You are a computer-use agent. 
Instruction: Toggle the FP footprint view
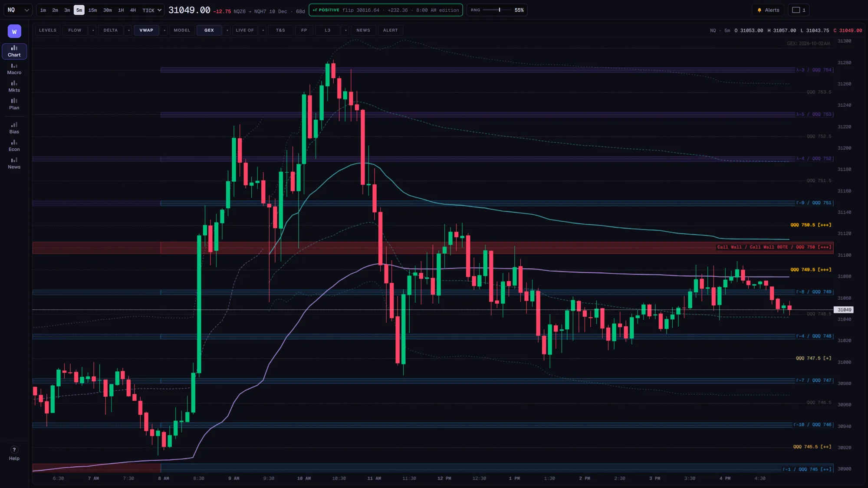click(304, 30)
